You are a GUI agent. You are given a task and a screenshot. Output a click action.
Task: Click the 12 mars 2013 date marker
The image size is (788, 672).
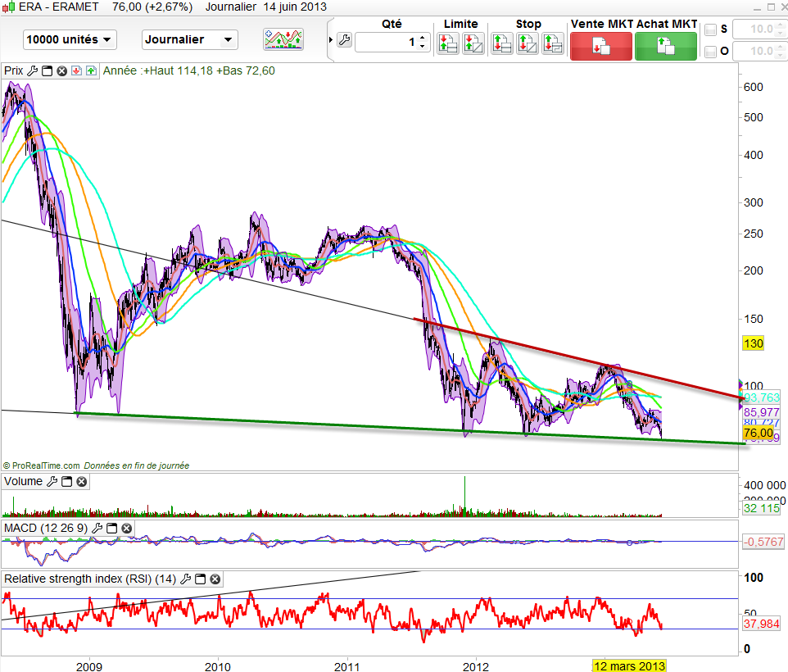[629, 664]
